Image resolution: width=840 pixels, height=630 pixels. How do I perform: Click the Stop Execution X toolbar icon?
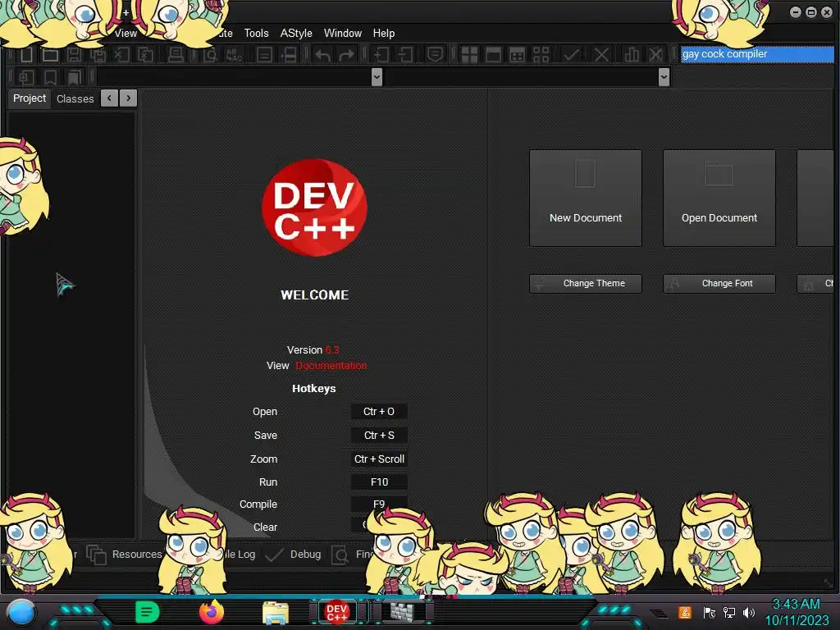tap(601, 55)
